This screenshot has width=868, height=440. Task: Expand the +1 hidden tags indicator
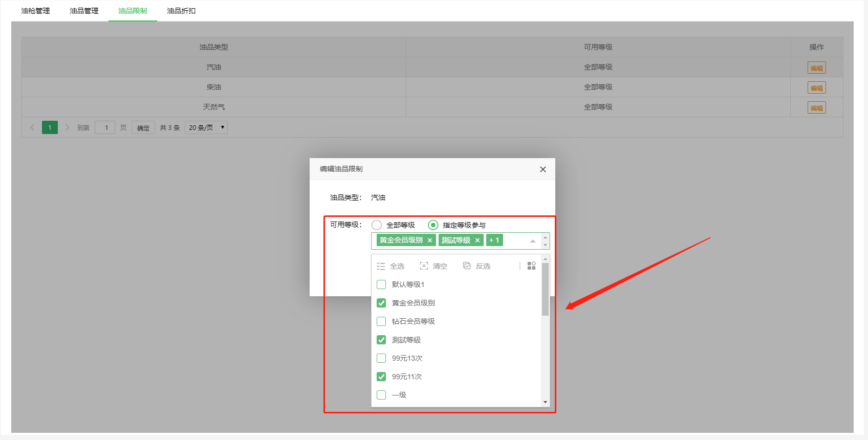click(x=494, y=240)
